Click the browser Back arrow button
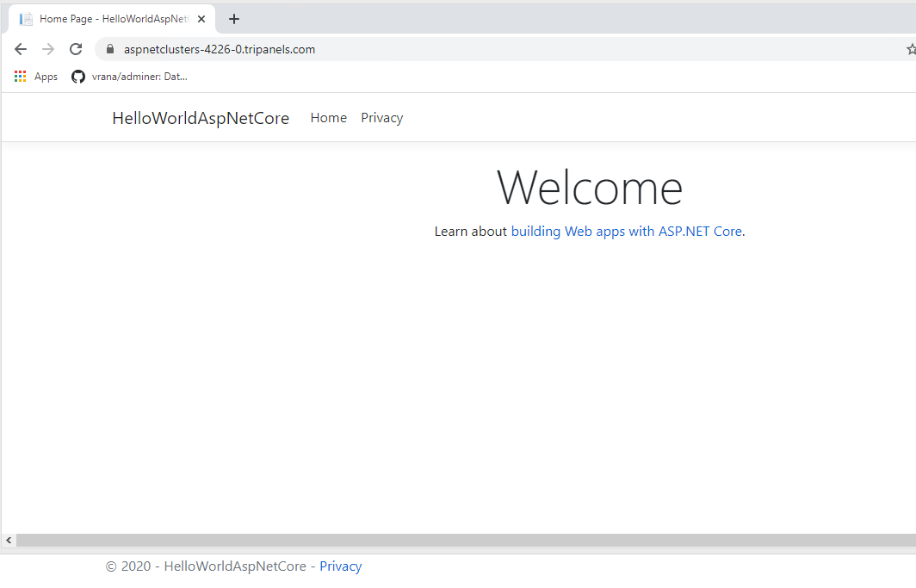916x588 pixels. (21, 49)
